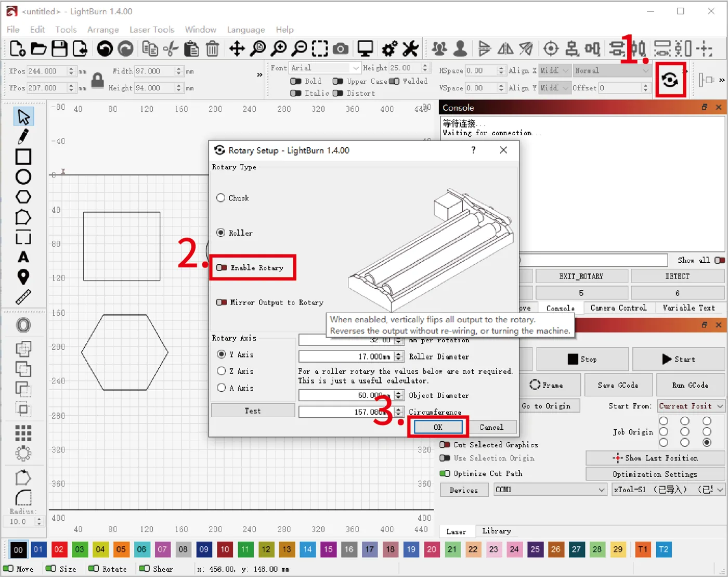Click the Test button
This screenshot has width=728, height=577.
click(x=253, y=411)
